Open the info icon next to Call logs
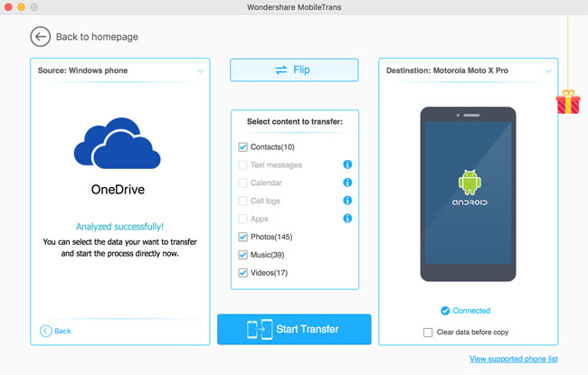This screenshot has height=375, width=588. coord(347,201)
